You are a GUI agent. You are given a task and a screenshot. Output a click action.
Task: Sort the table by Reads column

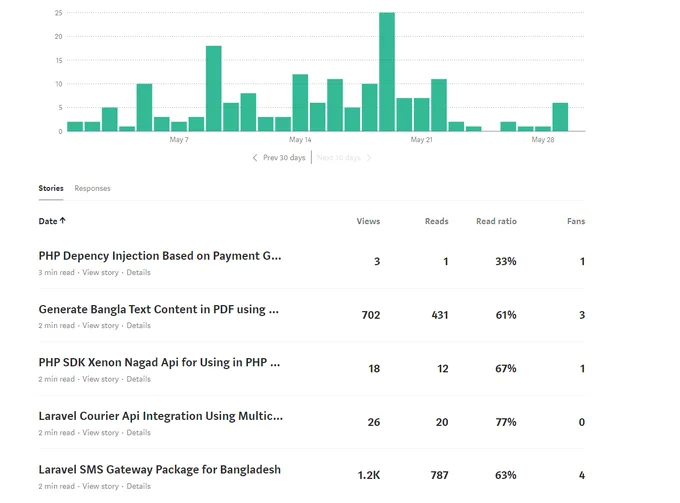tap(436, 221)
